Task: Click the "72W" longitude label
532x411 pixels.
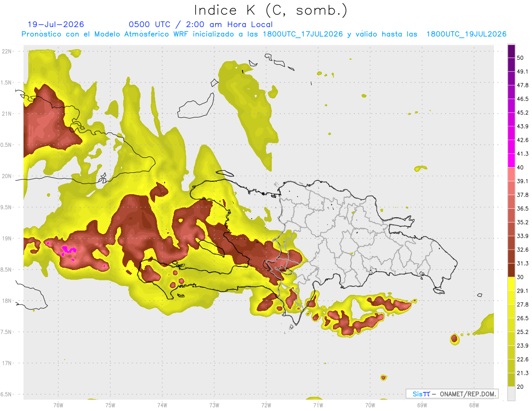Action: (266, 405)
